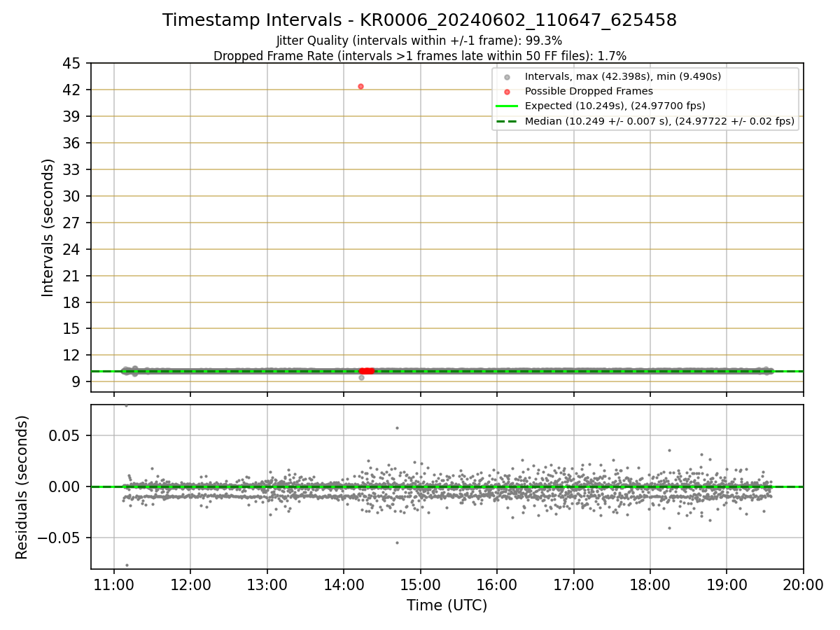The width and height of the screenshot is (840, 630).
Task: Click the 20:00 x-axis tick label
Action: click(803, 585)
